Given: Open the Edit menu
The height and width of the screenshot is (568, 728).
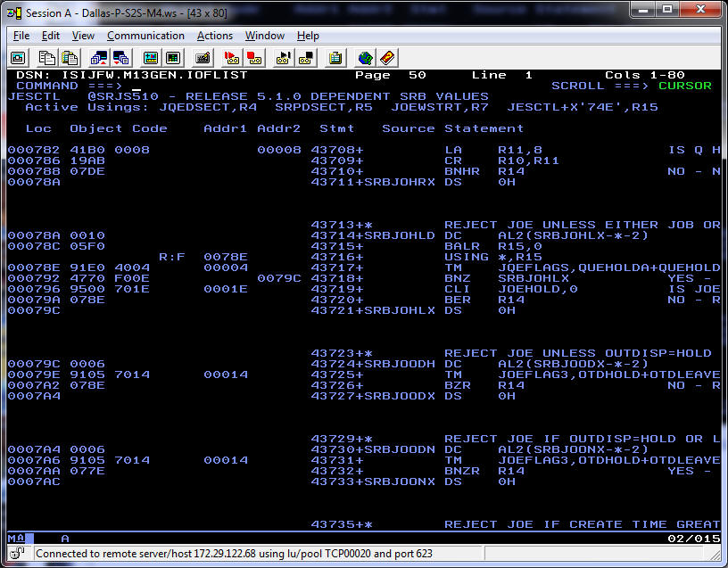Looking at the screenshot, I should [x=50, y=36].
